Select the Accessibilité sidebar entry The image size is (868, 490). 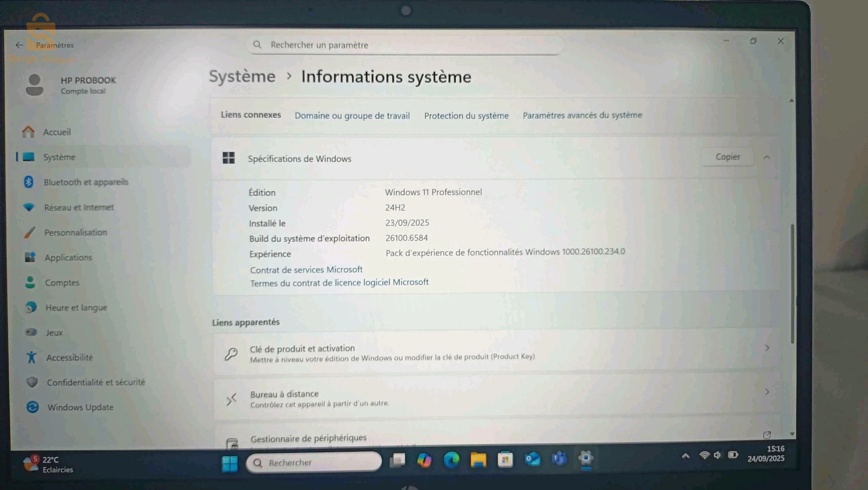(x=69, y=358)
